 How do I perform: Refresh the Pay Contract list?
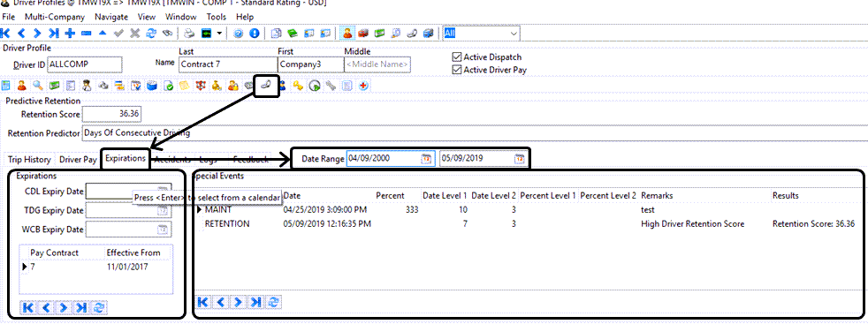pos(101,307)
